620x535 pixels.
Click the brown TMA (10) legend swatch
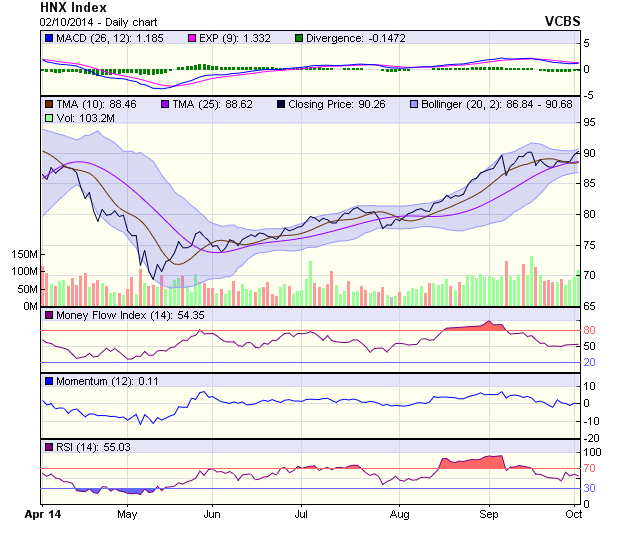click(x=48, y=103)
